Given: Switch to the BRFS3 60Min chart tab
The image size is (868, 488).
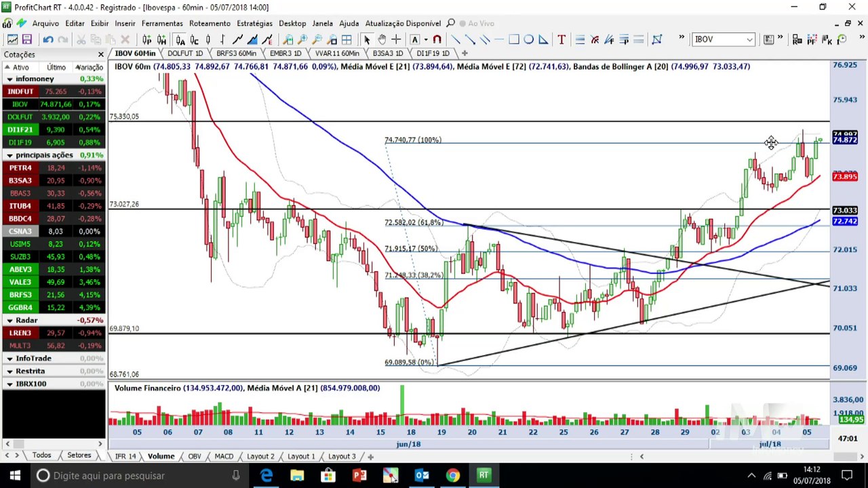Looking at the screenshot, I should pyautogui.click(x=236, y=53).
